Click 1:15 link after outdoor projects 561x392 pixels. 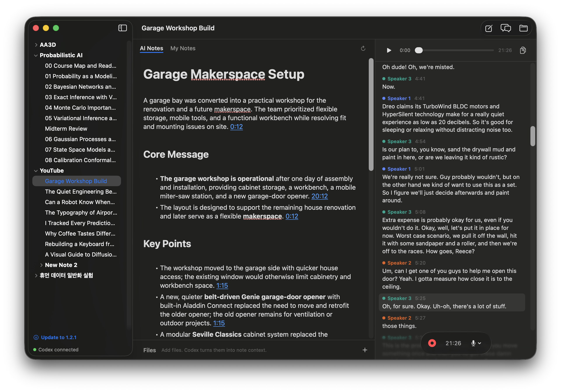pyautogui.click(x=219, y=323)
